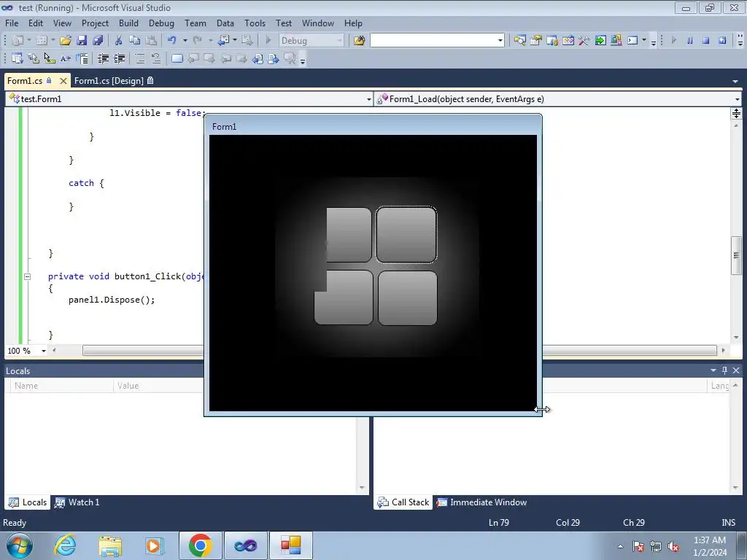The width and height of the screenshot is (747, 560).
Task: Switch to Form1.cs [Design] tab
Action: click(x=113, y=80)
